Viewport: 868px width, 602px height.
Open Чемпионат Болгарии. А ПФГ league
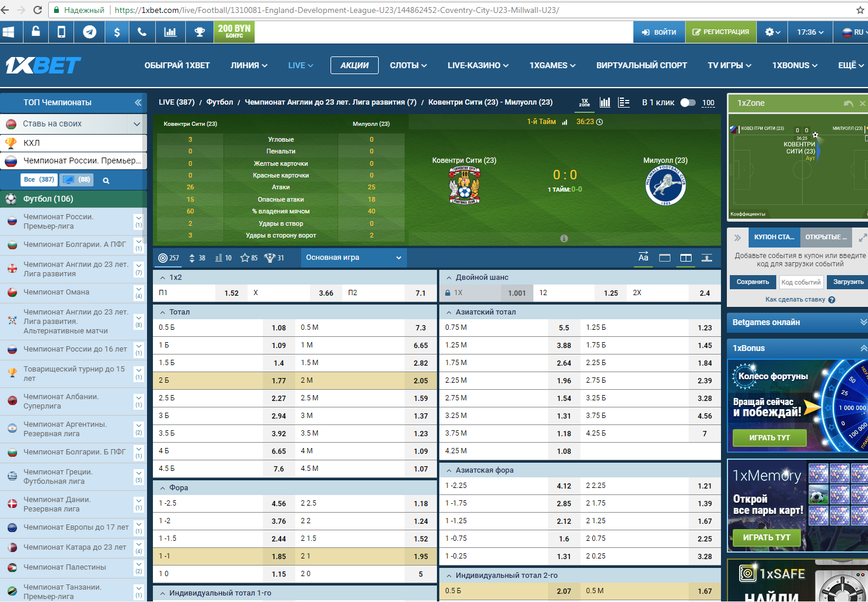click(x=75, y=245)
